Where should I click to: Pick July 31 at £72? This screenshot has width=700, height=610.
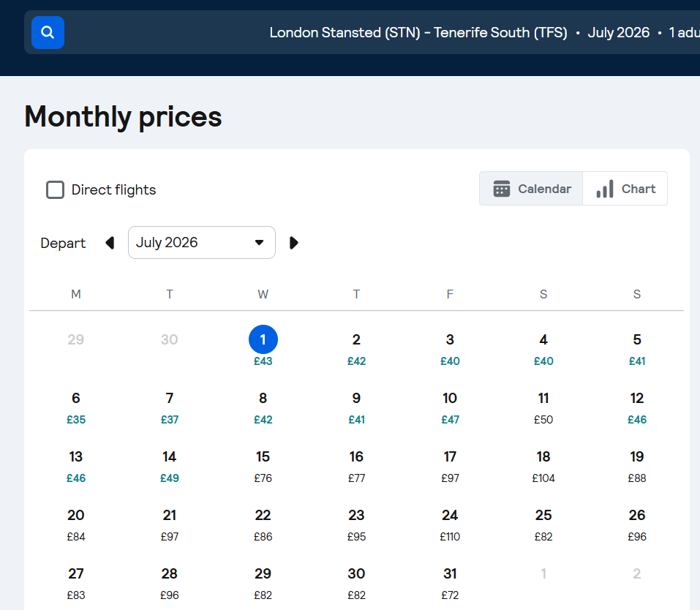450,582
